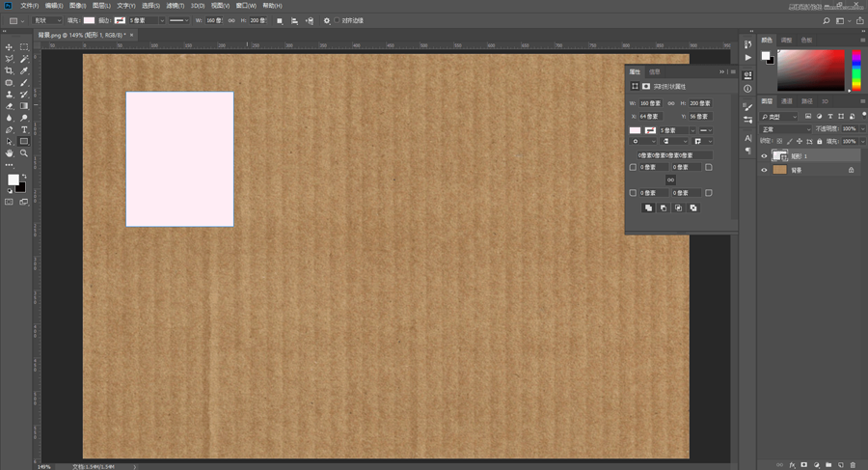Switch to the 通道 channels tab

tap(787, 101)
